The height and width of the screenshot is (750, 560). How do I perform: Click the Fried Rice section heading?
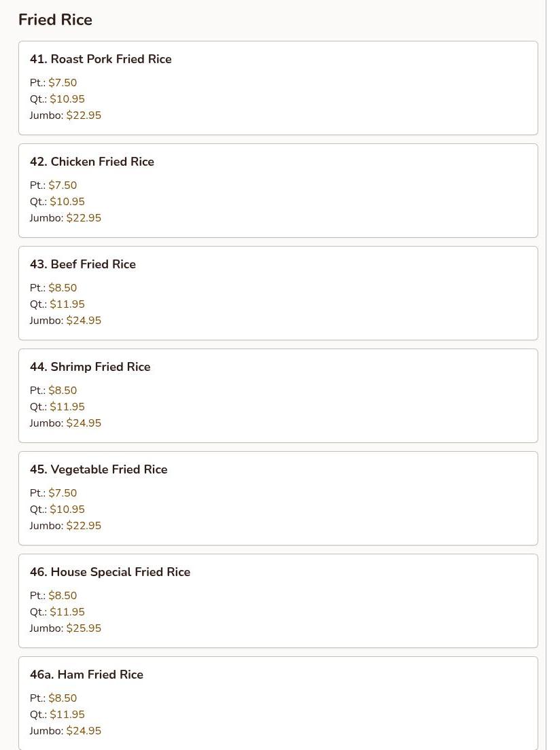[55, 20]
